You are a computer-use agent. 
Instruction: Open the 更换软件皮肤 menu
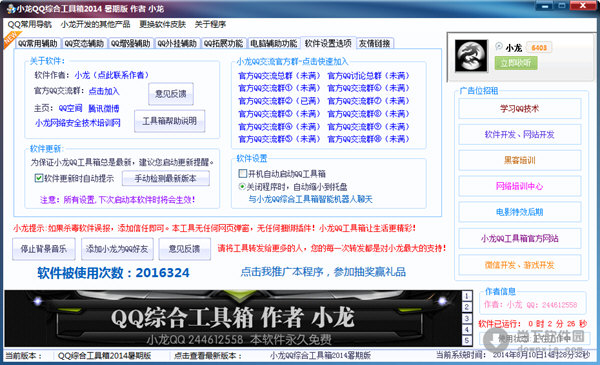[162, 24]
